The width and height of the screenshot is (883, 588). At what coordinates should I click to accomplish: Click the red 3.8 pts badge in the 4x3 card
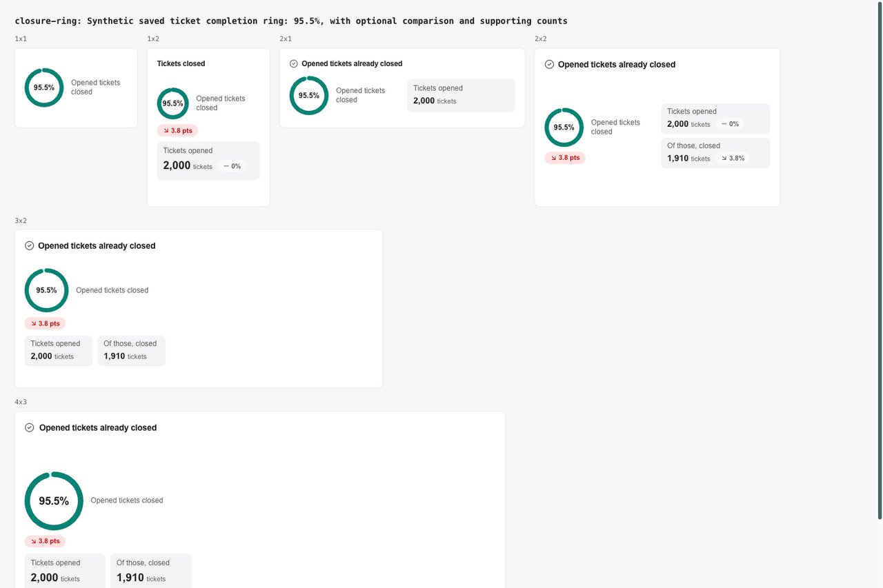pos(45,541)
